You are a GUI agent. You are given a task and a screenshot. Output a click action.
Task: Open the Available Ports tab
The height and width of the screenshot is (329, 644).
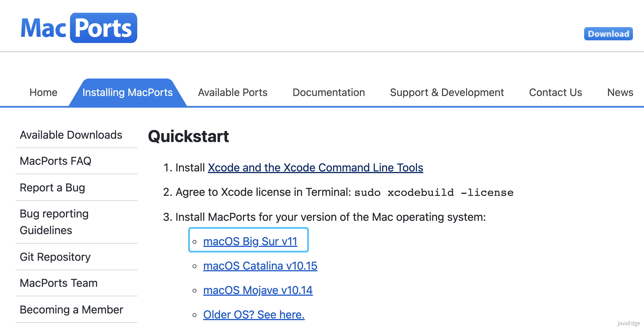(x=232, y=93)
